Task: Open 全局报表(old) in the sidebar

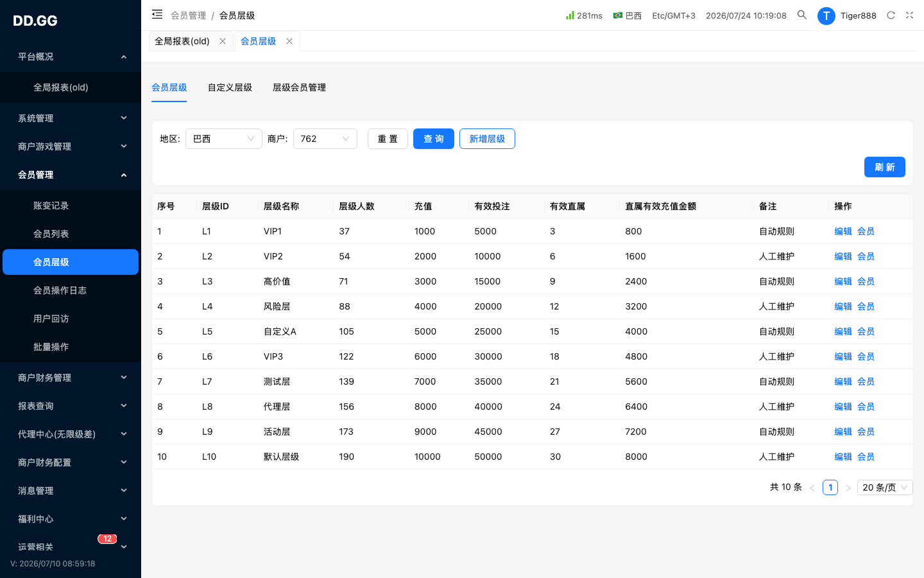Action: [71, 87]
